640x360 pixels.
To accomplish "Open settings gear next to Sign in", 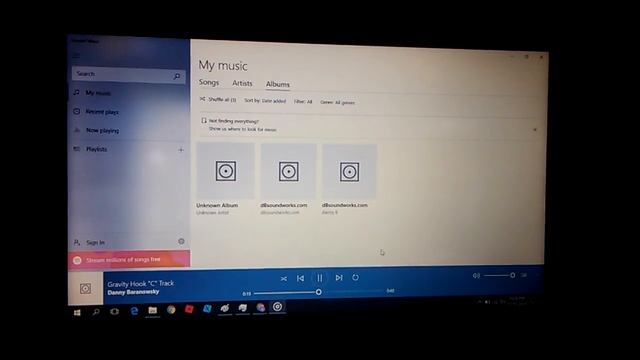I will [x=181, y=242].
